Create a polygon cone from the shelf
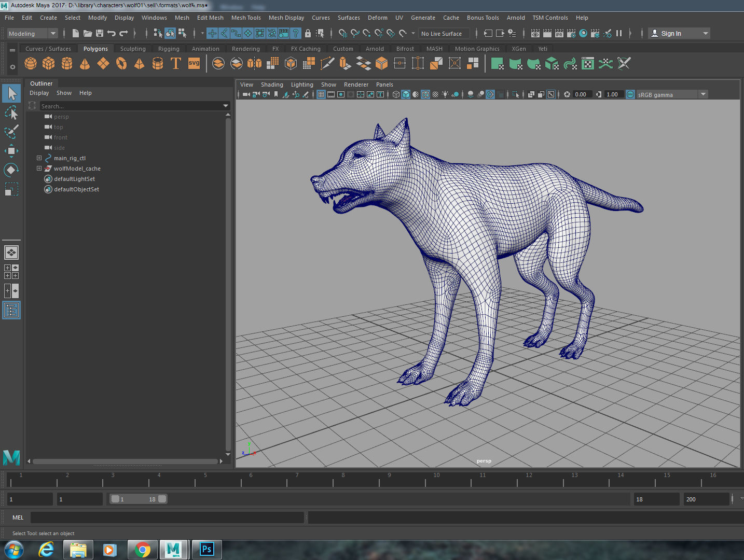744x560 pixels. [x=85, y=64]
